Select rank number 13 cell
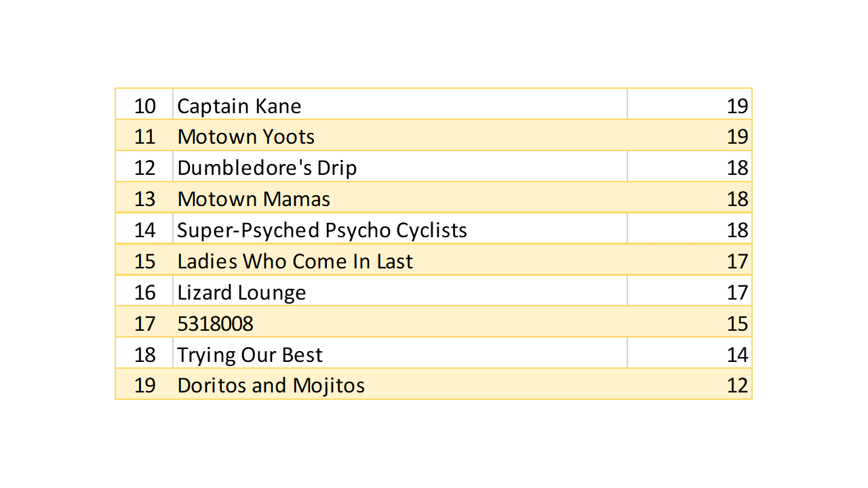The width and height of the screenshot is (868, 488). (144, 199)
